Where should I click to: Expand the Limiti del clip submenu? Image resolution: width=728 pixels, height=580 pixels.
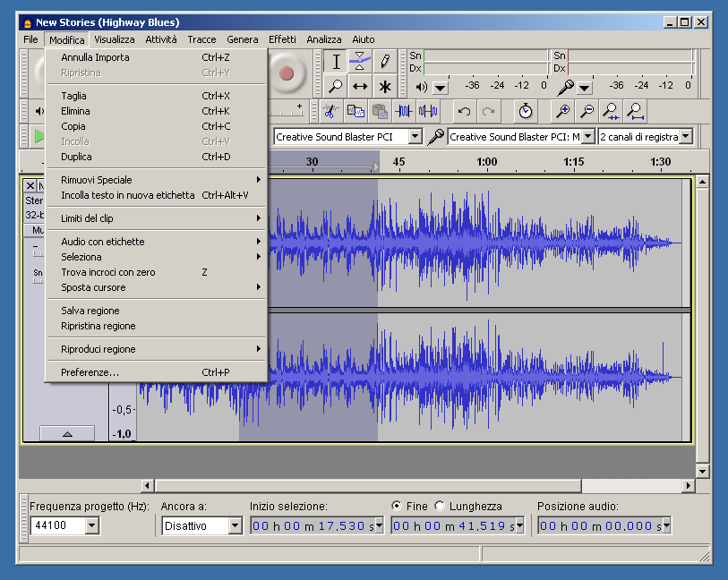pos(157,218)
